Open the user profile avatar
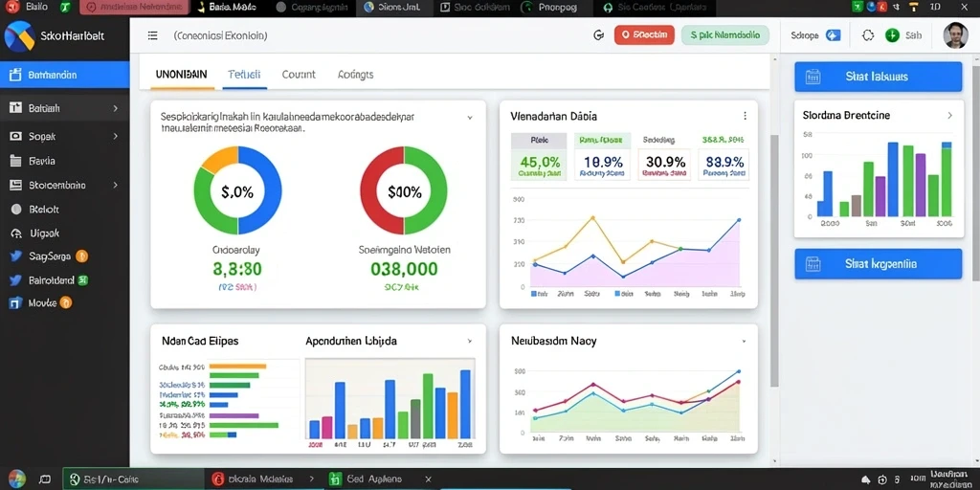This screenshot has height=490, width=980. click(955, 35)
